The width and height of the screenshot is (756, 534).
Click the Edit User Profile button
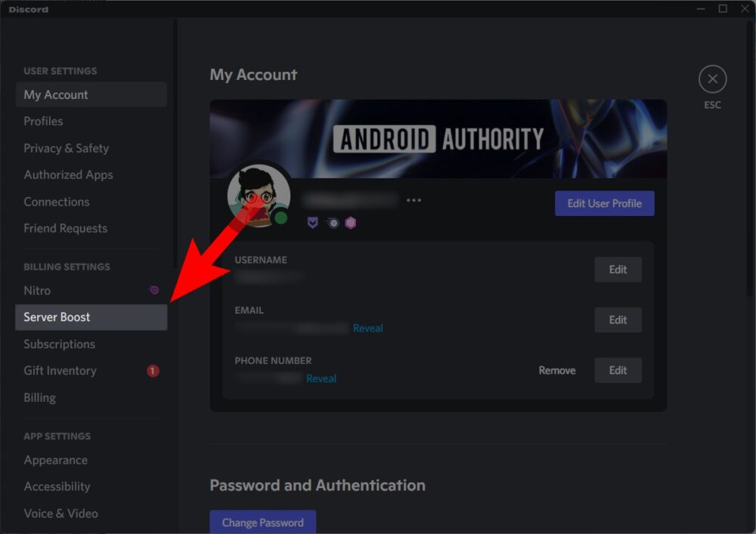[604, 203]
